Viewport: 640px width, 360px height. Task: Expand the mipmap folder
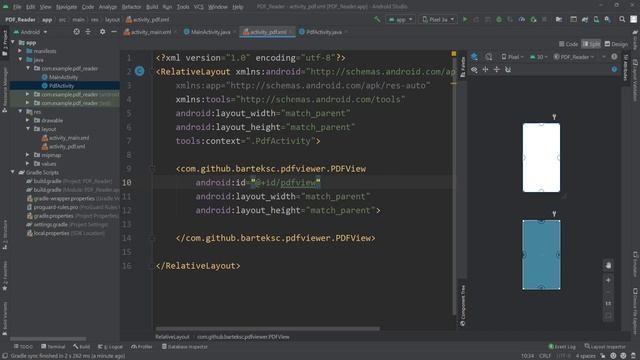coord(27,155)
